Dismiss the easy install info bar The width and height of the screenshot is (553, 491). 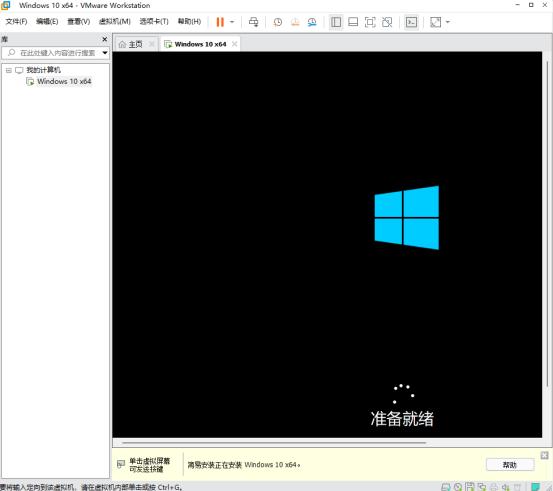tap(545, 455)
